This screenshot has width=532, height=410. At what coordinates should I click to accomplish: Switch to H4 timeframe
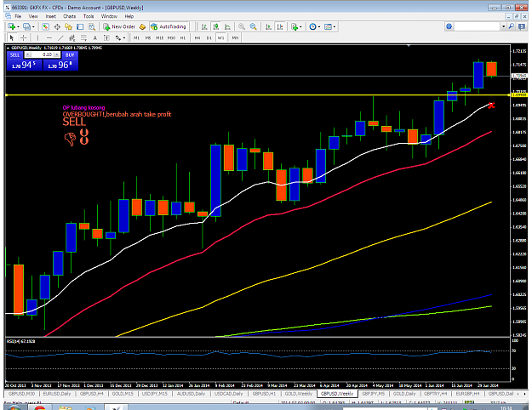pyautogui.click(x=197, y=38)
